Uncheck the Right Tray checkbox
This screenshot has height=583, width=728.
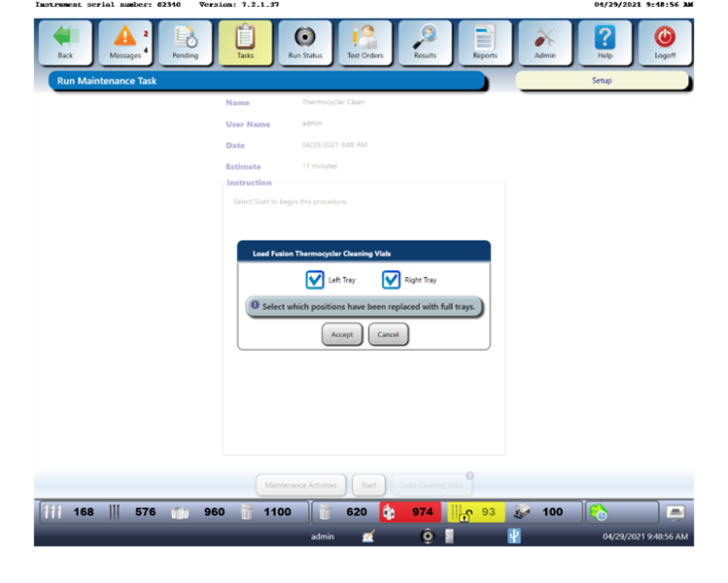click(x=391, y=280)
